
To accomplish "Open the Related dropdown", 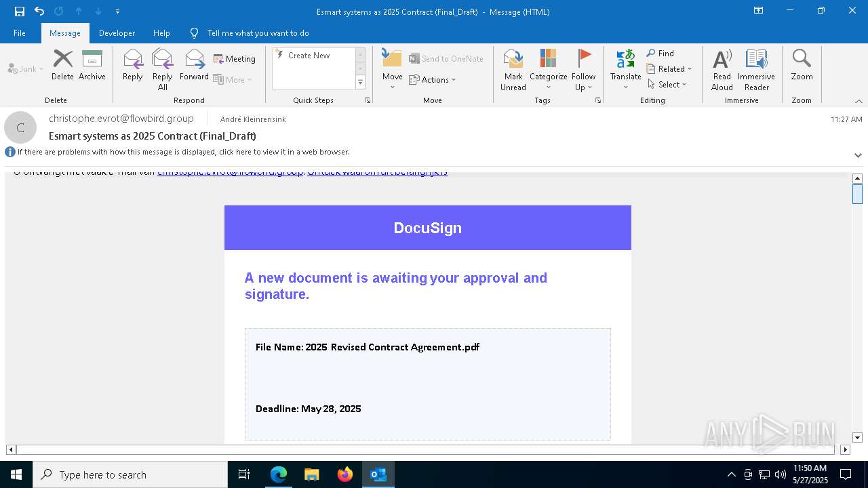I will point(669,69).
